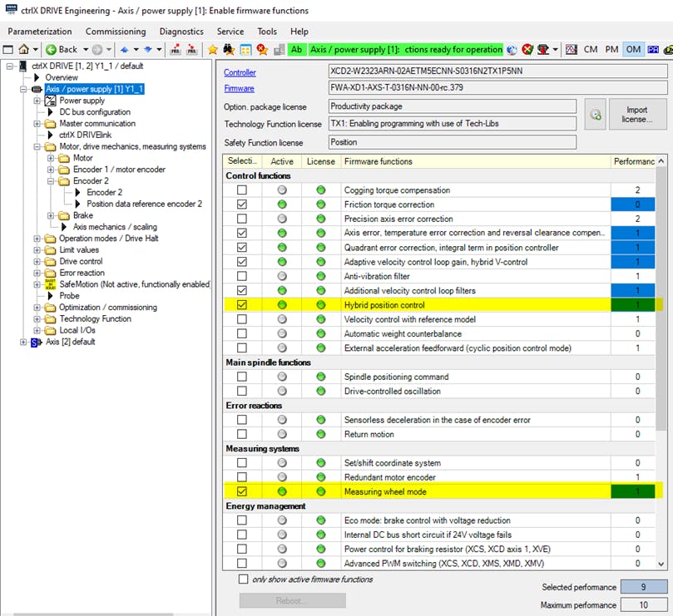Uncheck Hybrid position control checkbox
This screenshot has width=673, height=616.
click(x=242, y=305)
